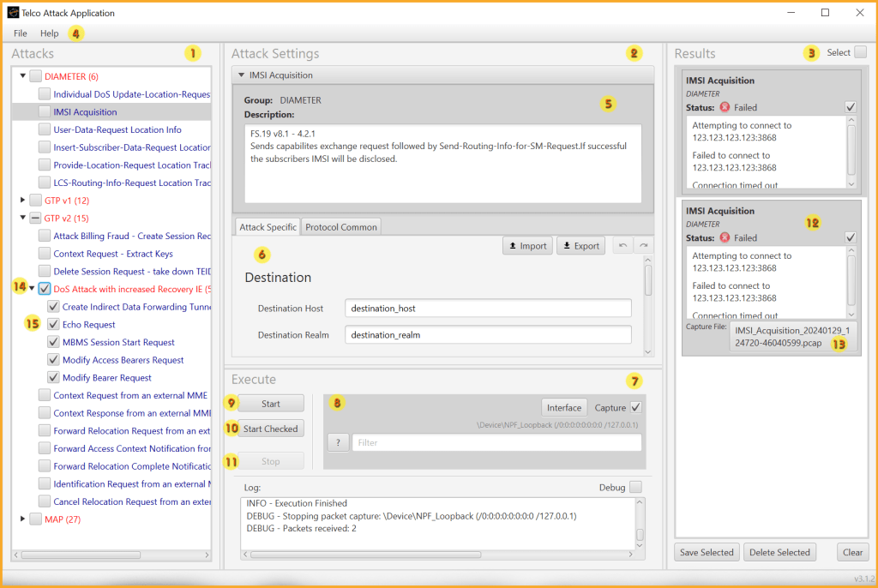The image size is (878, 588).
Task: Collapse the IMSI Acquisition settings header
Action: click(242, 75)
